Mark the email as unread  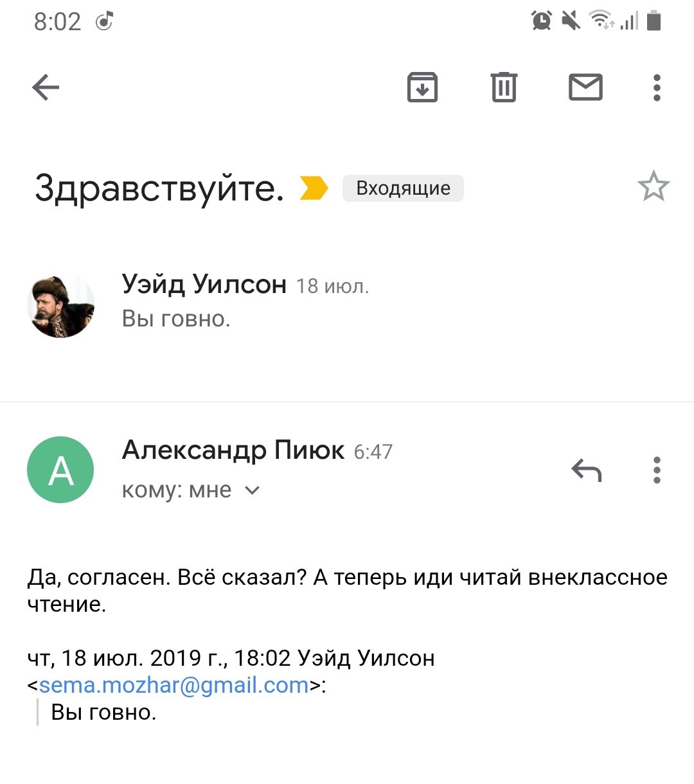(x=585, y=87)
